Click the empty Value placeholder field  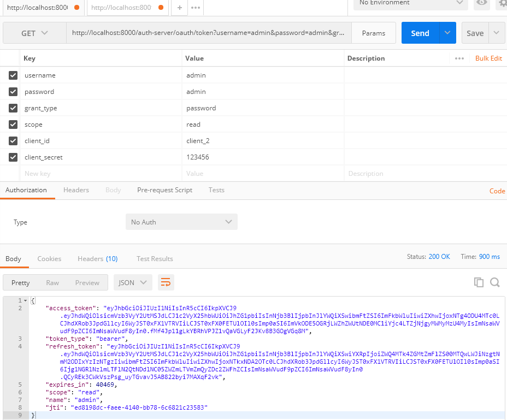[263, 174]
